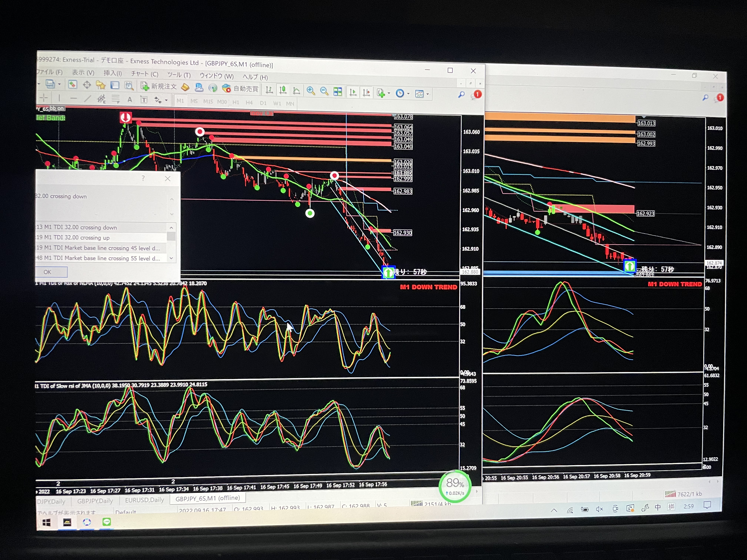Viewport: 747px width, 560px height.
Task: Open the チャート (C) menu
Action: [x=145, y=74]
